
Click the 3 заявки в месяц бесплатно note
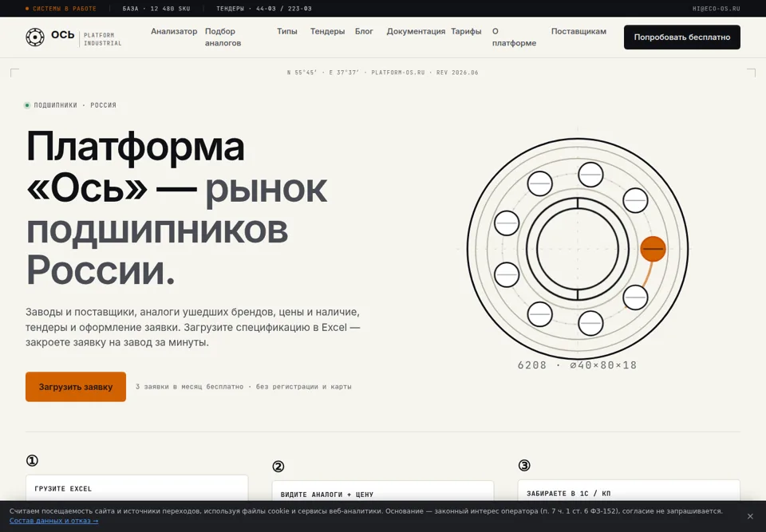tap(243, 387)
